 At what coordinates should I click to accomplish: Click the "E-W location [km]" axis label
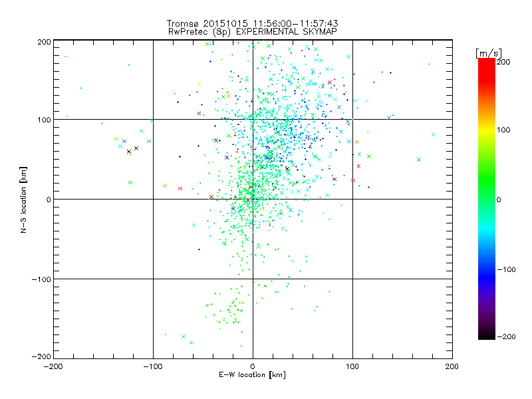tap(252, 374)
